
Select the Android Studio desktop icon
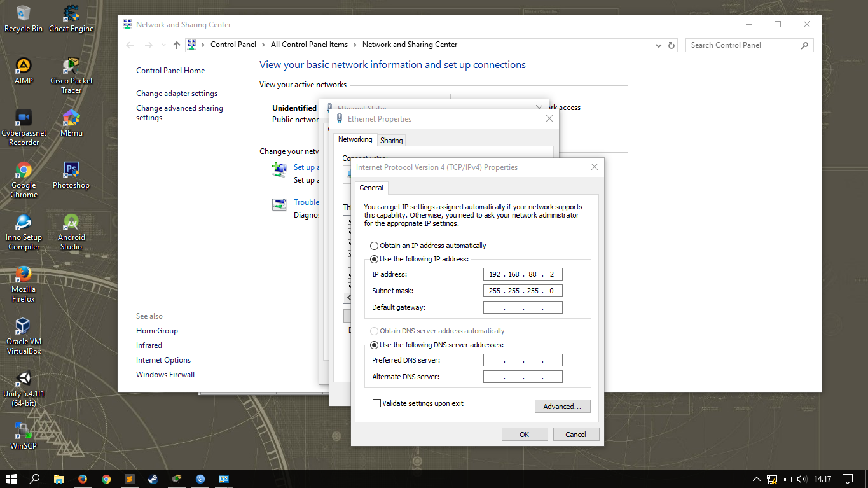(x=71, y=232)
